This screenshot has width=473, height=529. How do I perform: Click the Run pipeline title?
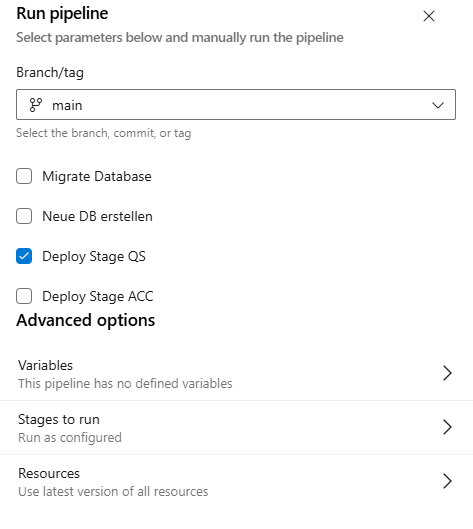coord(62,14)
